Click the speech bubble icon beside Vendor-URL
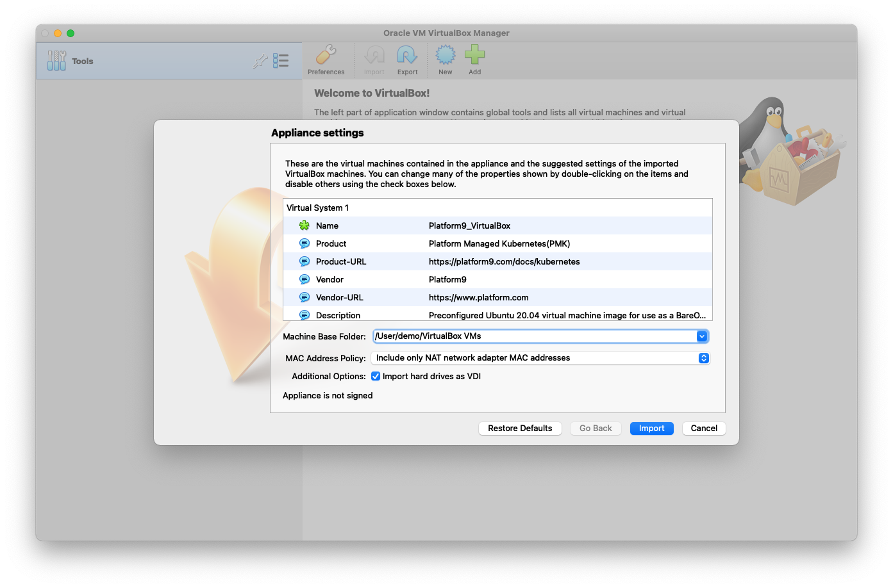Image resolution: width=893 pixels, height=588 pixels. [x=305, y=297]
